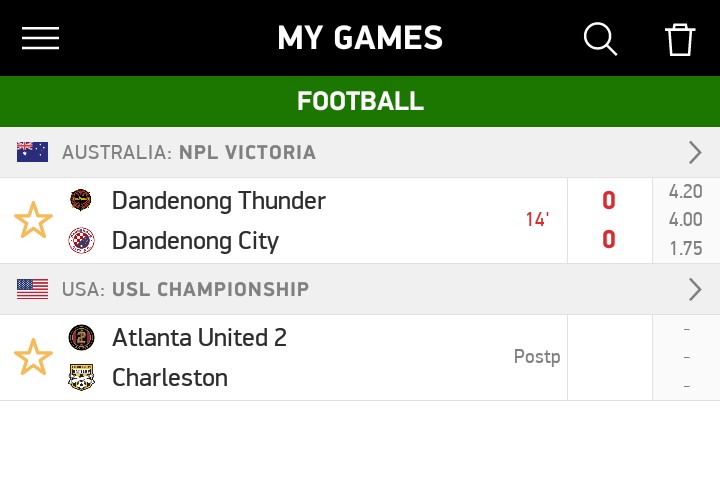Select the 1.75 away win odds
The width and height of the screenshot is (720, 482).
pos(686,249)
